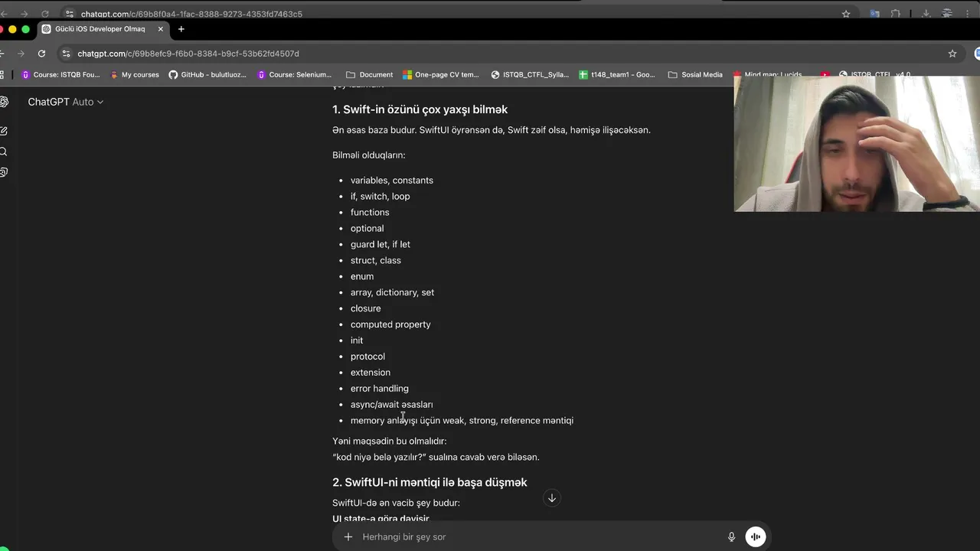
Task: Bookmark this page with star icon
Action: point(952,54)
